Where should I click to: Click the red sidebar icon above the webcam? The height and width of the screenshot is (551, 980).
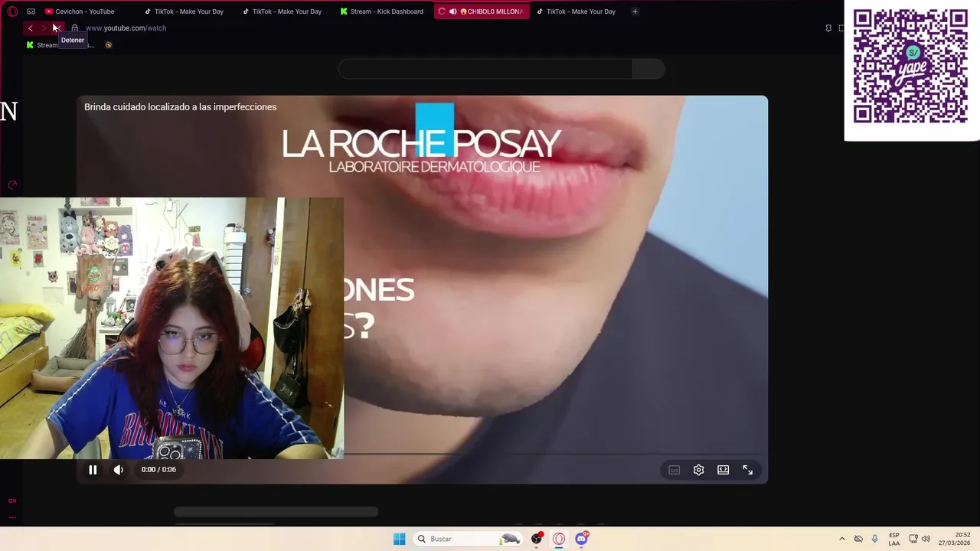pos(12,185)
